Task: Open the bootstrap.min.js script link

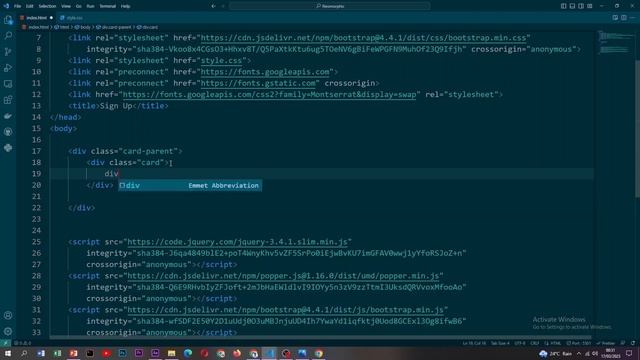Action: [285, 310]
